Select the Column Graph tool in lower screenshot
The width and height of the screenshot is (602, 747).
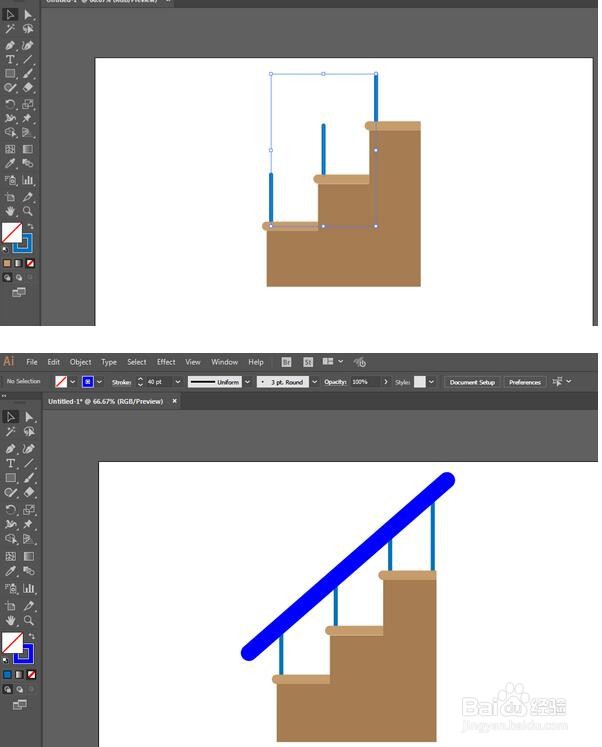(29, 588)
